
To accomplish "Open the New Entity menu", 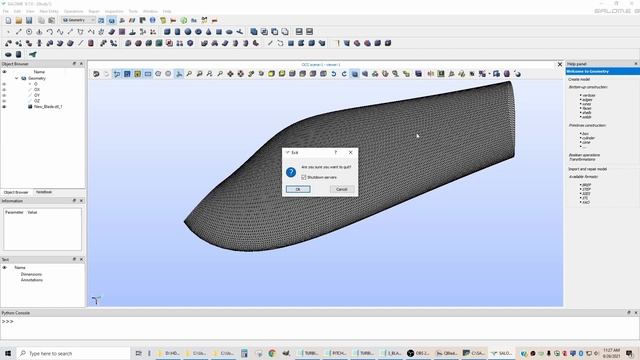I will pyautogui.click(x=49, y=11).
